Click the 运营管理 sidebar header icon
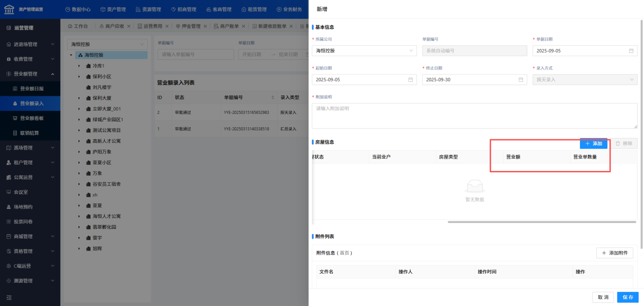644x306 pixels. click(9, 28)
